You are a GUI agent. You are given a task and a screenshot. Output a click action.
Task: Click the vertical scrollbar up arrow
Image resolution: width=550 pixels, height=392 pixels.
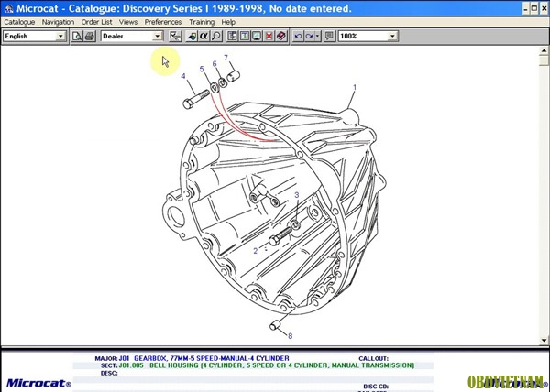(544, 50)
